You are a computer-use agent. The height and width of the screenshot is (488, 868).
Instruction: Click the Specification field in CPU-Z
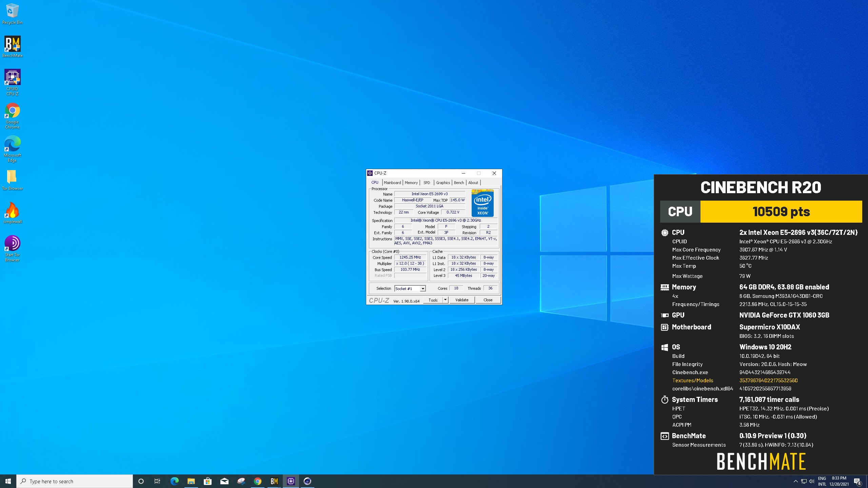click(446, 220)
